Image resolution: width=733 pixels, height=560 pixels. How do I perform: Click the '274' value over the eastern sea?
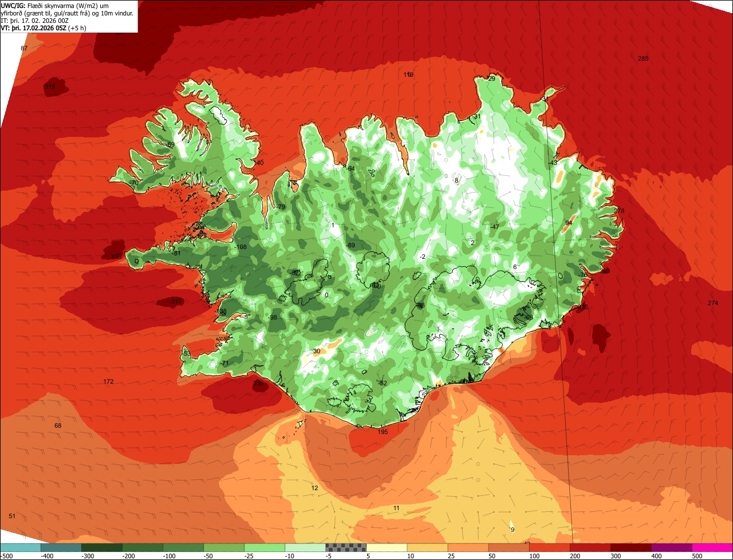[x=712, y=303]
